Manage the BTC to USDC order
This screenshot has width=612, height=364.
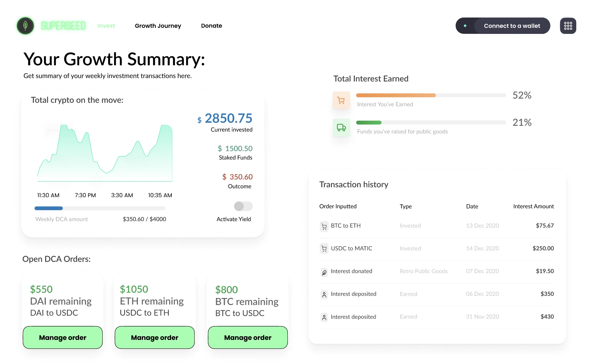point(248,338)
